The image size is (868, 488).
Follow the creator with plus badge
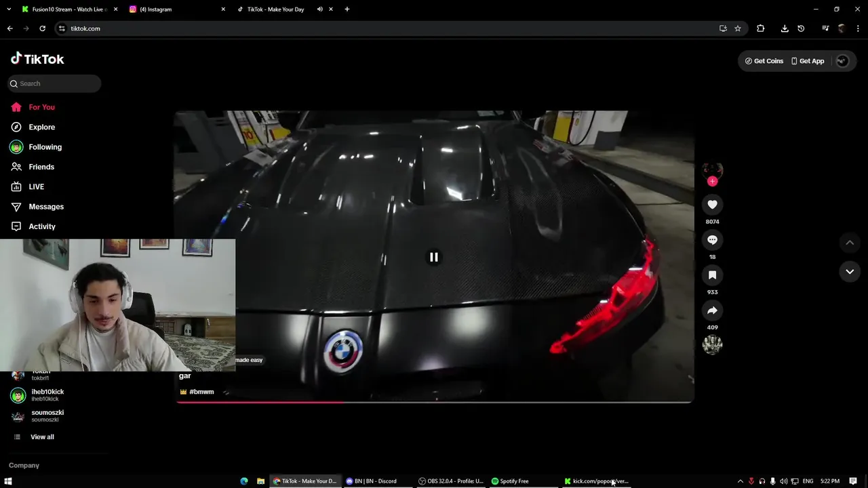click(712, 182)
